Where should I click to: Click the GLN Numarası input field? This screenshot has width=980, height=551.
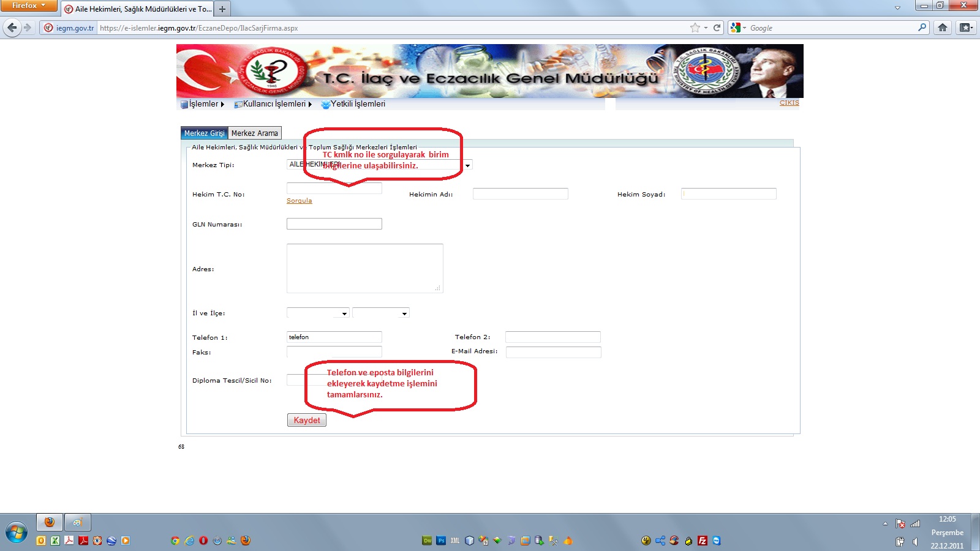334,224
